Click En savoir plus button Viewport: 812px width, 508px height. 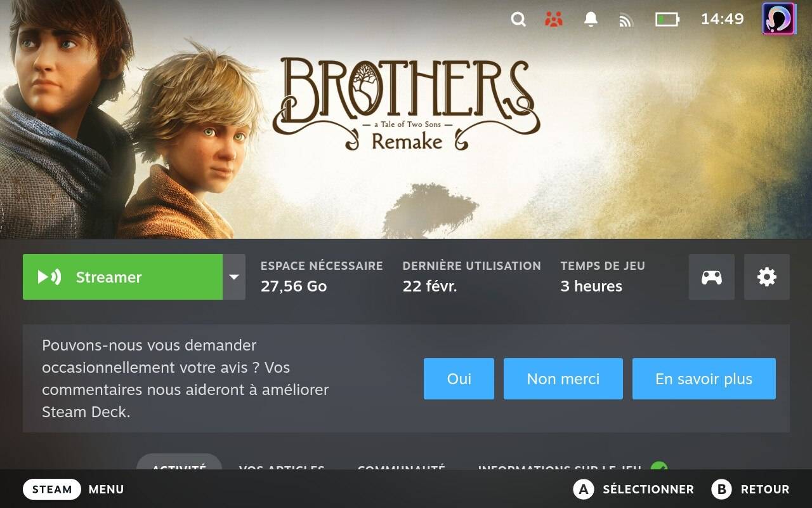(704, 379)
